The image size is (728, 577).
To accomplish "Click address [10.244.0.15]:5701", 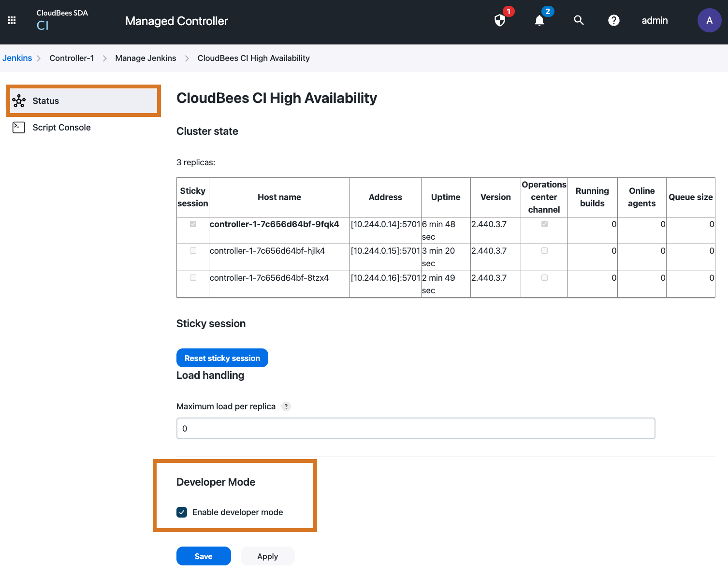I will [x=386, y=251].
